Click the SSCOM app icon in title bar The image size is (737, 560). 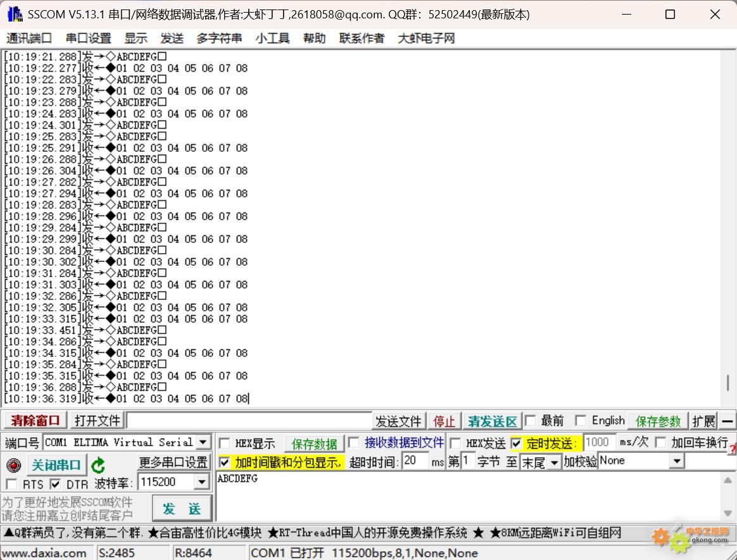coord(14,14)
